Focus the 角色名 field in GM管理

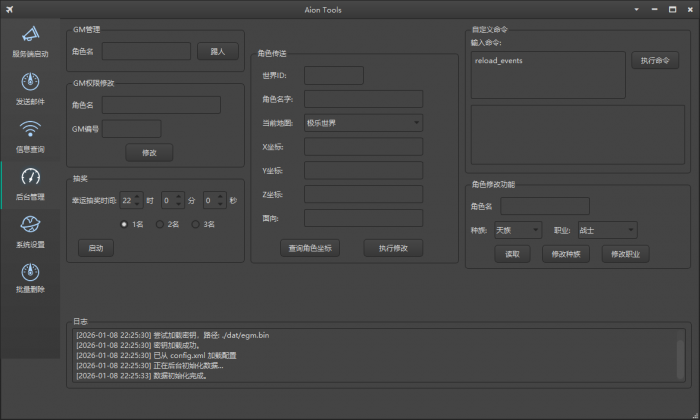[x=146, y=51]
